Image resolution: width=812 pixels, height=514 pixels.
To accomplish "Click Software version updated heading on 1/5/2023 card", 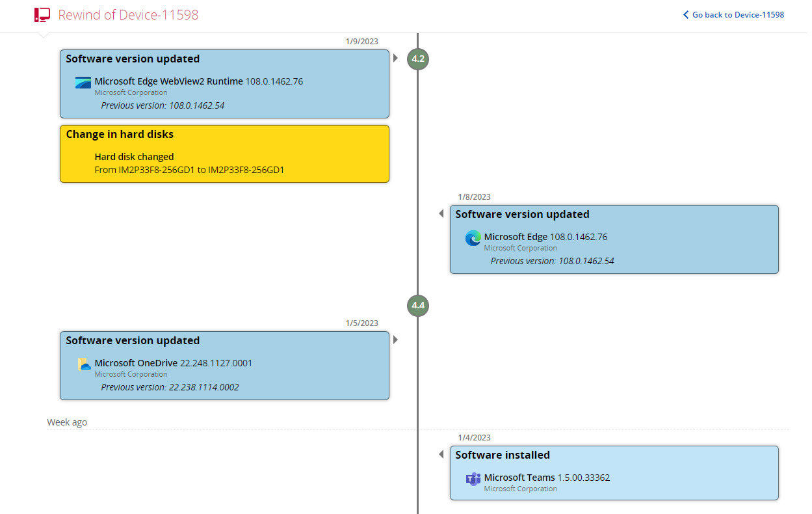I will (x=133, y=340).
